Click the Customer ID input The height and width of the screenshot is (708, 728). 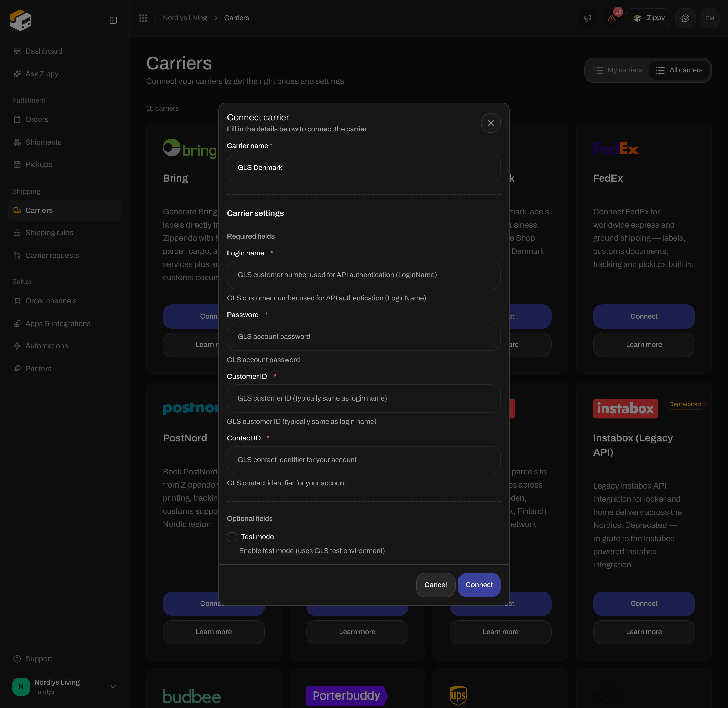point(364,398)
